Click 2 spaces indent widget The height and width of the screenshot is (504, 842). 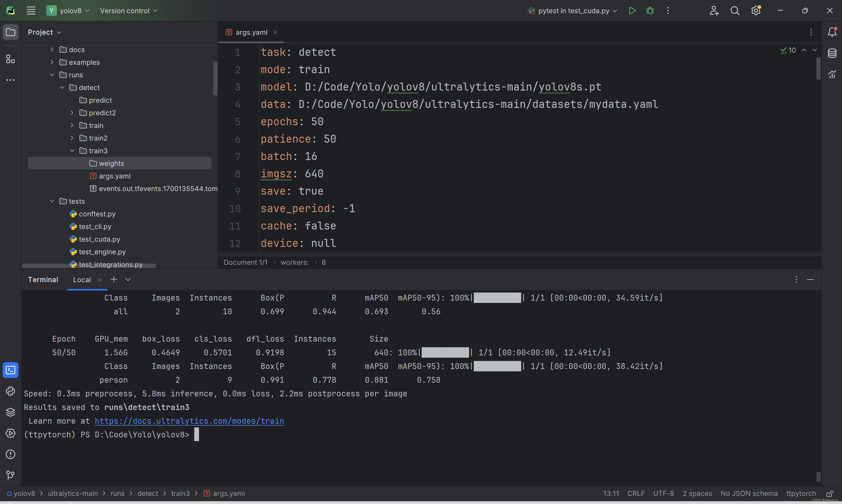[x=697, y=493]
